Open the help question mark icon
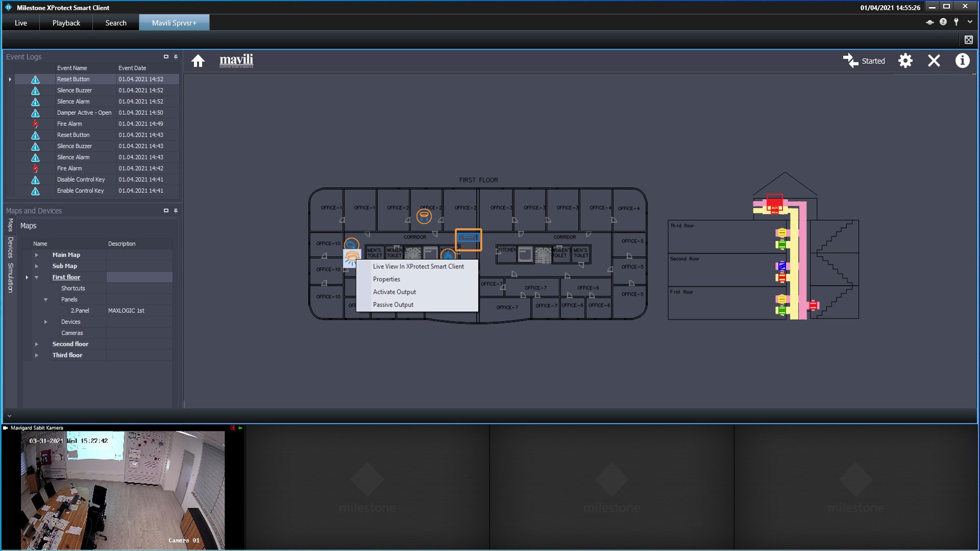 click(x=943, y=22)
